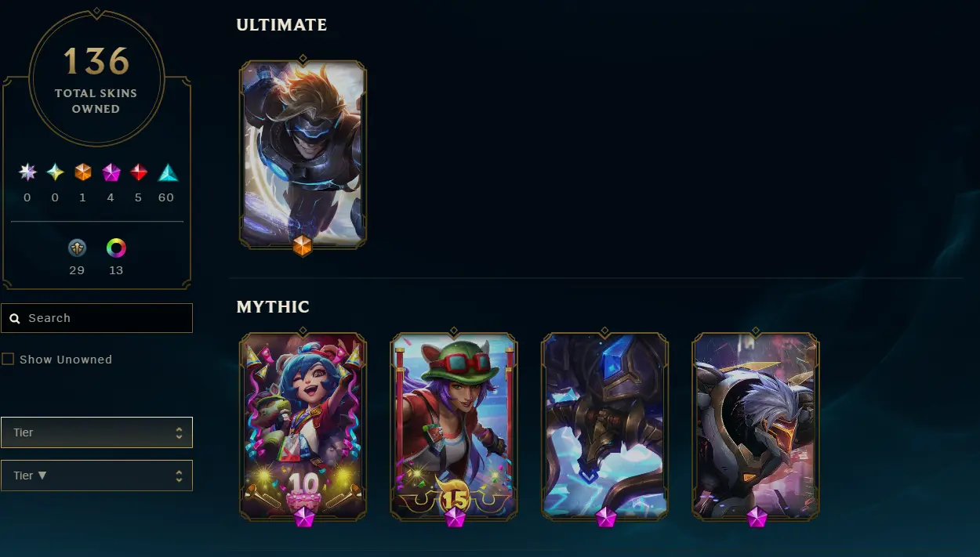Screen dimensions: 980x557
Task: Click the red Legendary gem icon
Action: click(x=139, y=172)
